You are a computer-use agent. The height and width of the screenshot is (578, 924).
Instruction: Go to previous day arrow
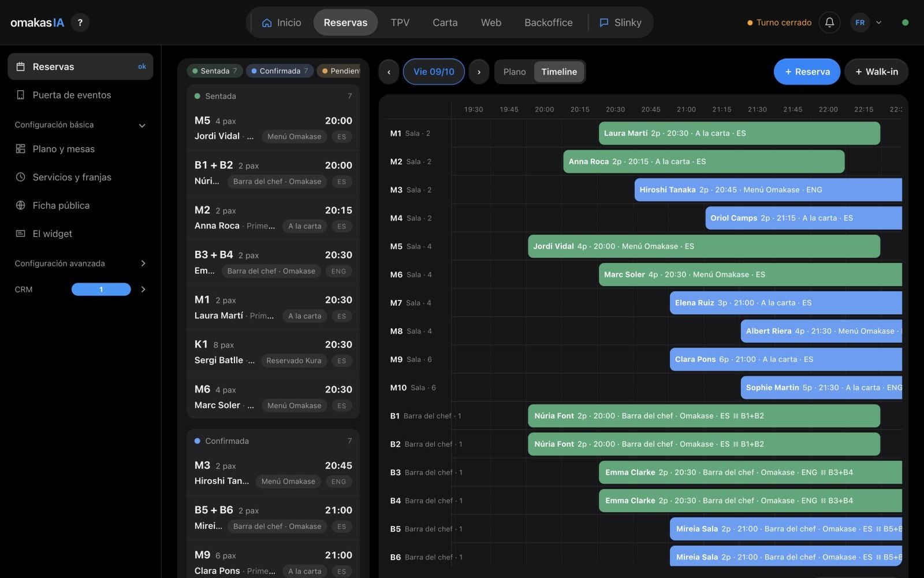(389, 72)
